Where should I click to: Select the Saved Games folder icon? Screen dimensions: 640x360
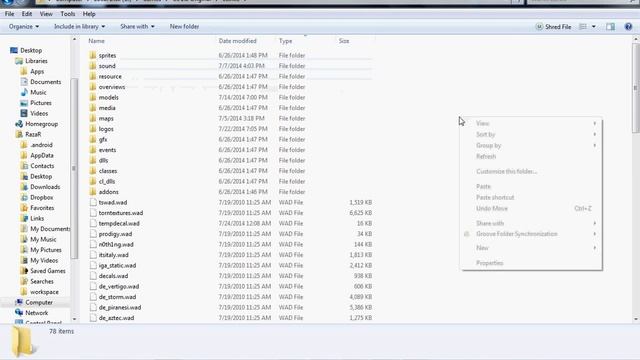pyautogui.click(x=24, y=271)
